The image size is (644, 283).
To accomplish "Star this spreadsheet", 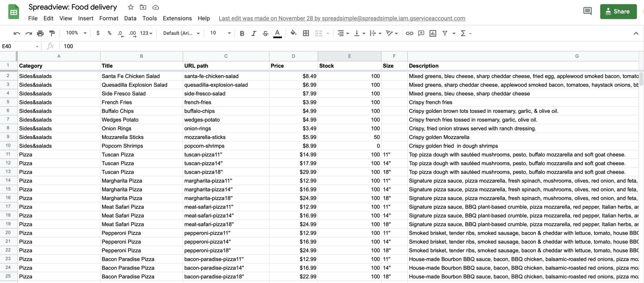I will [130, 7].
